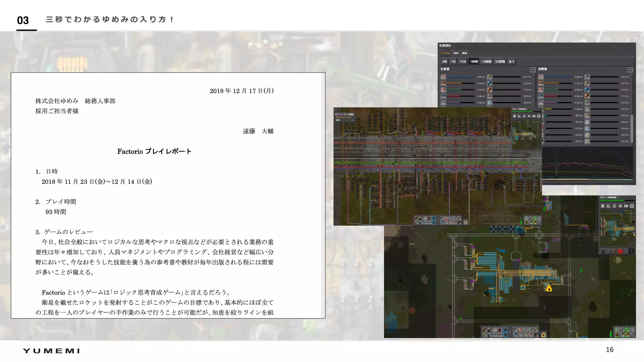Click graduation cap tutorial icon above bottom-right minimap

click(620, 206)
